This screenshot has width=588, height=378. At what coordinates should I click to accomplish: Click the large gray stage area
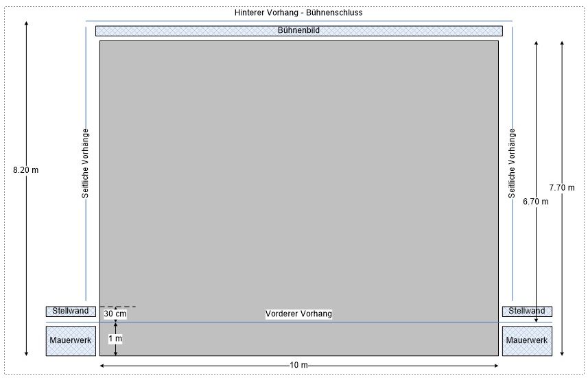coord(298,172)
